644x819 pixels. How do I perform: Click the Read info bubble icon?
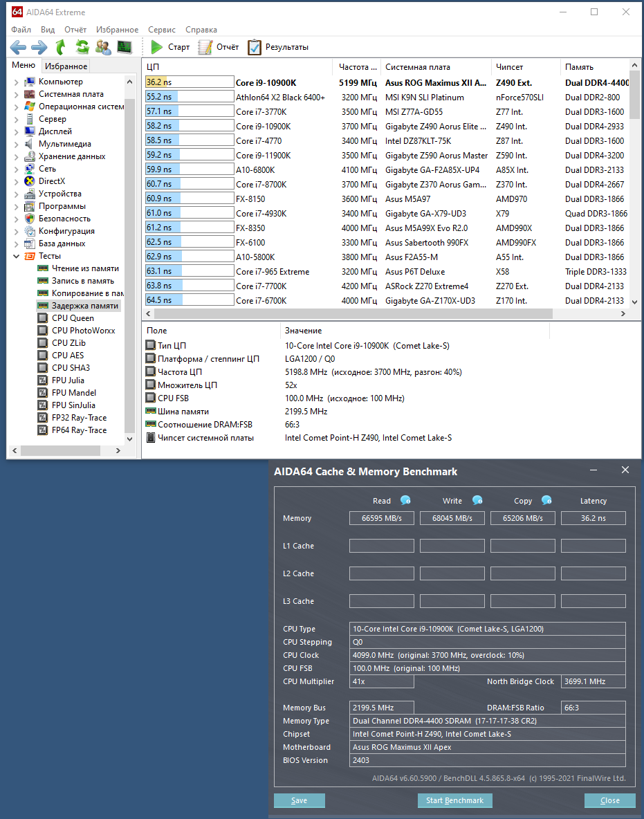pos(405,500)
